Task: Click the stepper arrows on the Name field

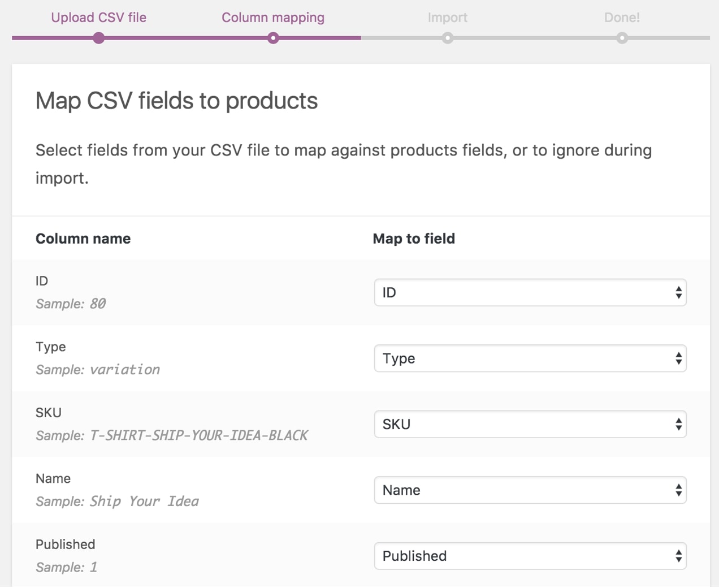Action: [678, 490]
